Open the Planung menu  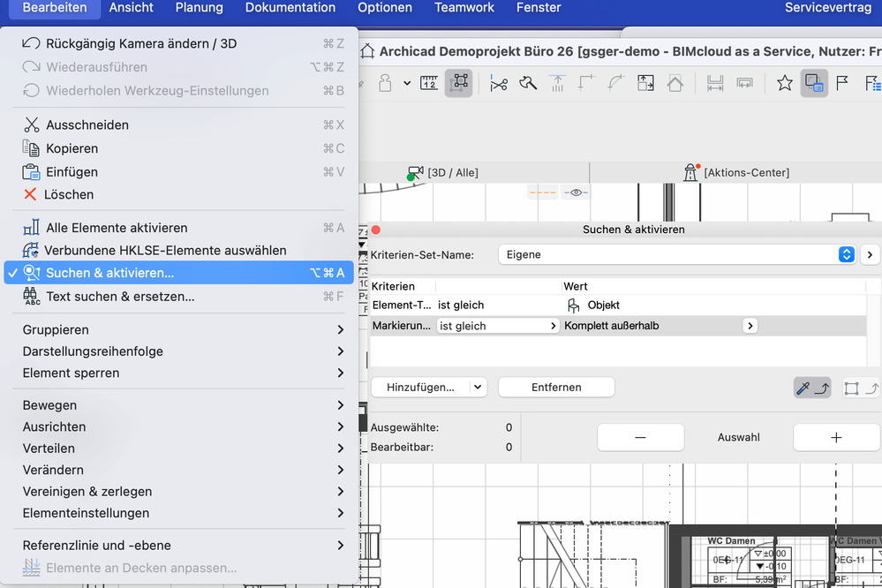tap(200, 8)
